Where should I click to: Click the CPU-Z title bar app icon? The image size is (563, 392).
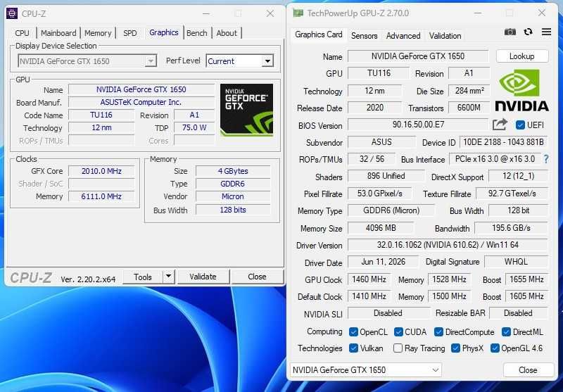(x=12, y=13)
